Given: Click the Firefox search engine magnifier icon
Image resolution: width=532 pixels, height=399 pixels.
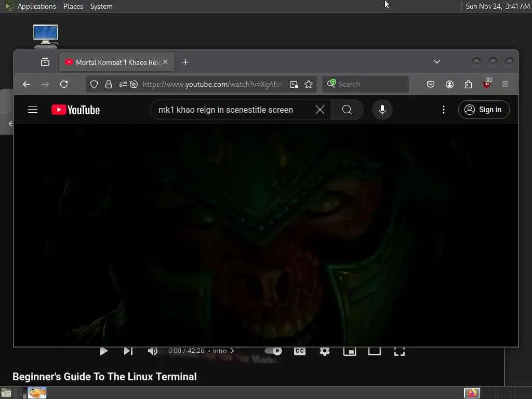Looking at the screenshot, I should coord(331,84).
